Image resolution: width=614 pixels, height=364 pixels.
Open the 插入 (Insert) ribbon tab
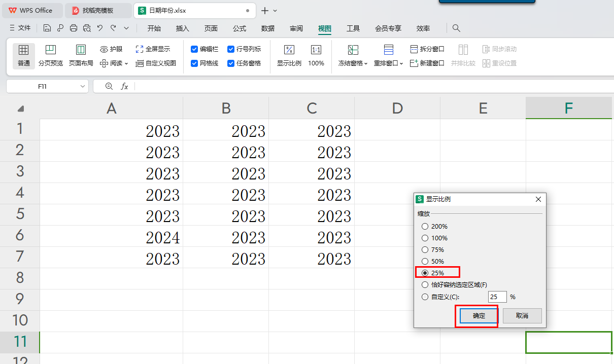pyautogui.click(x=183, y=28)
